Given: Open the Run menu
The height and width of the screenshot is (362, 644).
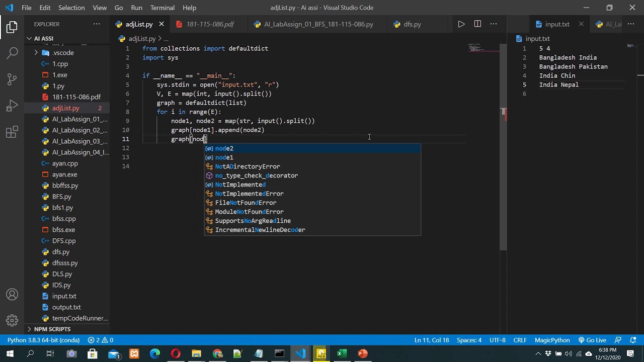Looking at the screenshot, I should (x=136, y=8).
